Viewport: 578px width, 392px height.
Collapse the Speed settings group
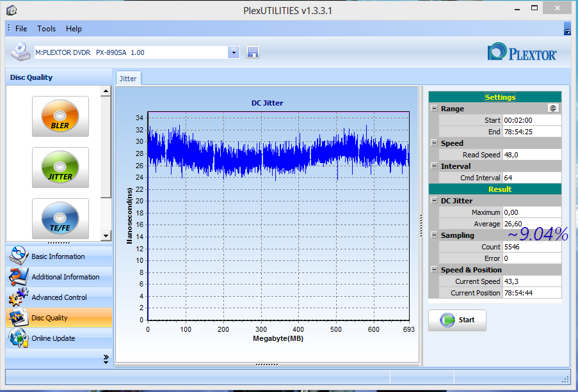(x=434, y=143)
